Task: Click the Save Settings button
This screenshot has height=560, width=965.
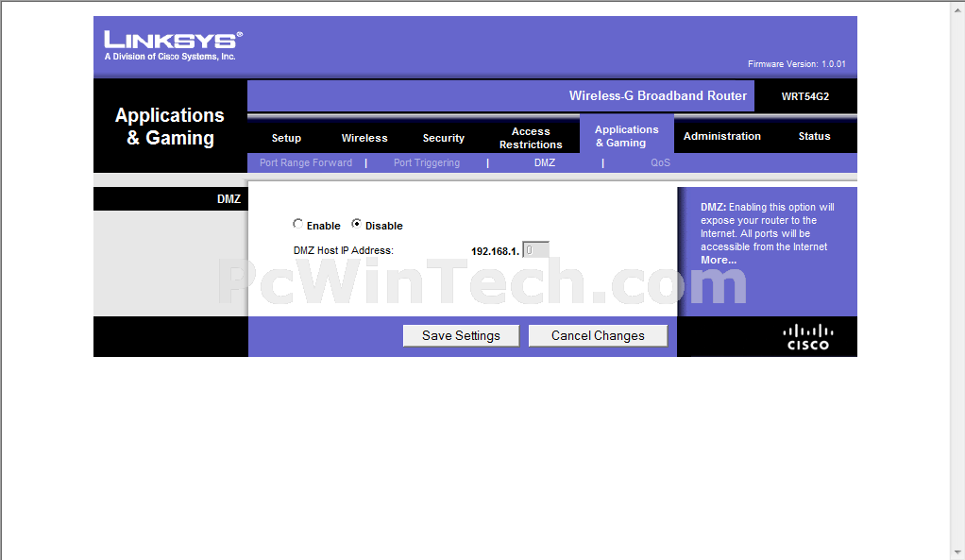Action: coord(461,335)
